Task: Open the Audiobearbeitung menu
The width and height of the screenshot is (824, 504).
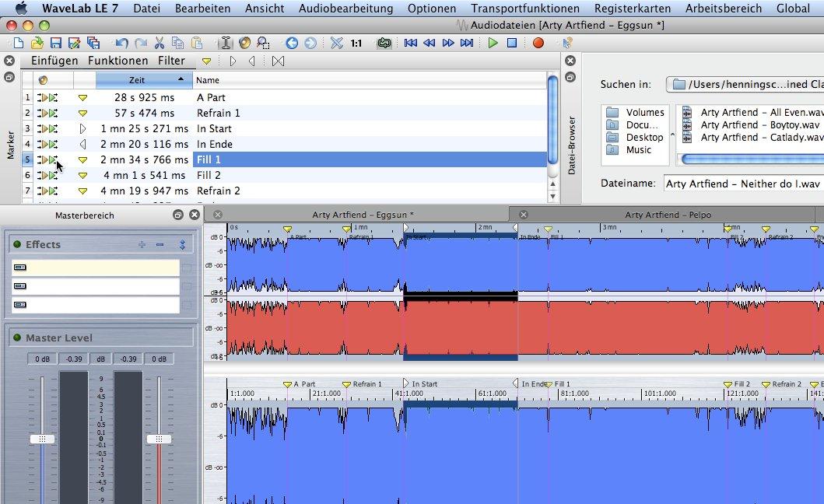Action: point(345,9)
